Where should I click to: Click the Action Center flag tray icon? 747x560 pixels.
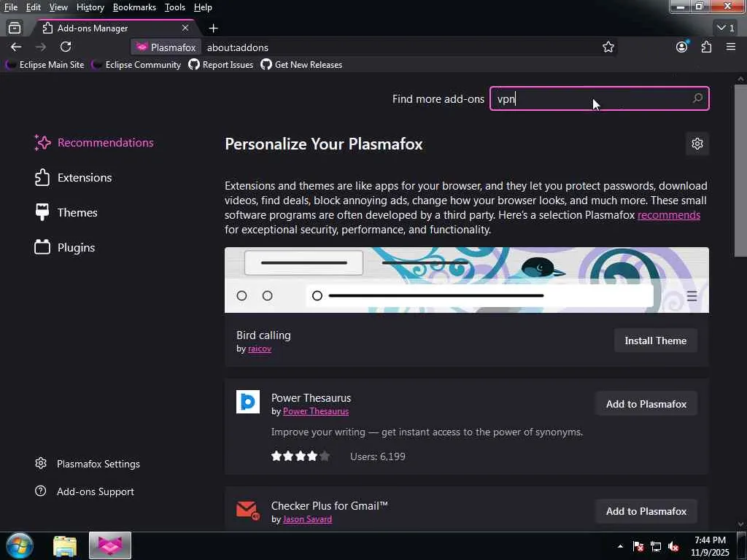638,546
